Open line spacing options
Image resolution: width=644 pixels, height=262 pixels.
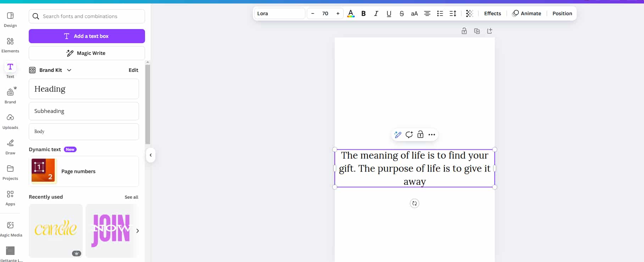[x=453, y=13]
